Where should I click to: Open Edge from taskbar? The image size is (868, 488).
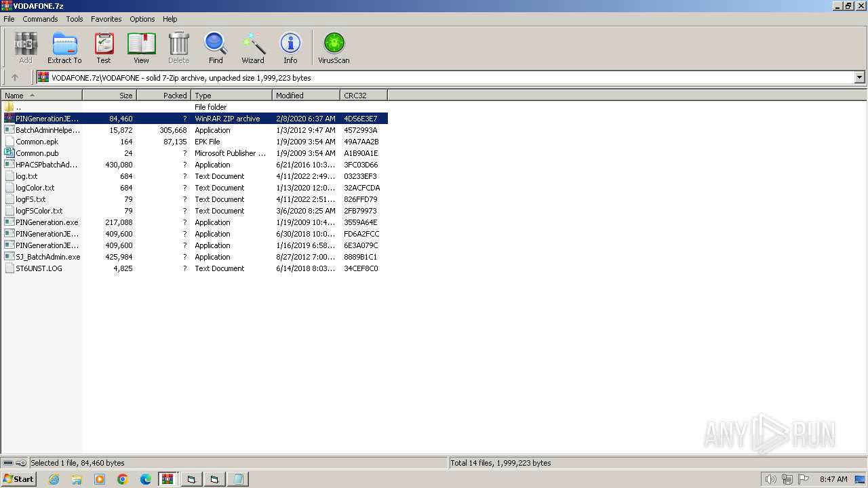(146, 479)
